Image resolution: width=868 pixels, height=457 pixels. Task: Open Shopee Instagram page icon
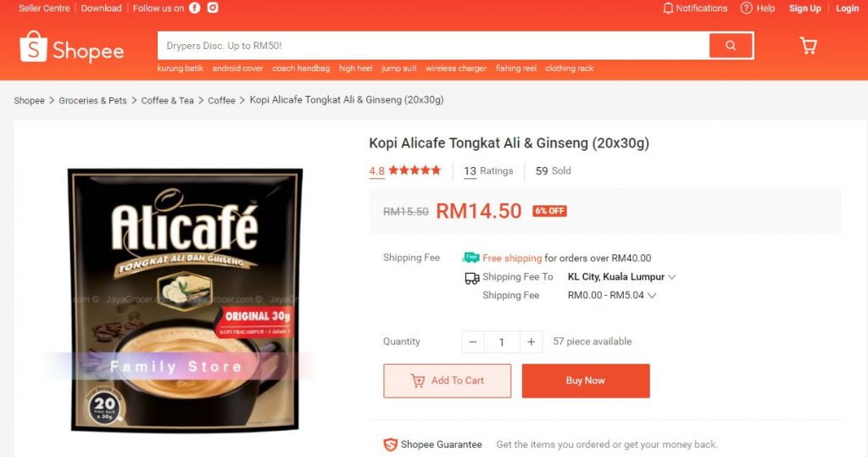tap(213, 8)
